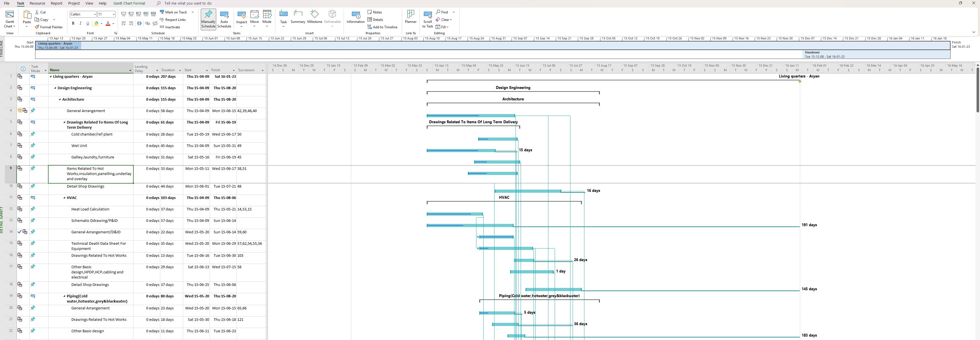Click the note indicator on row 4

[x=20, y=111]
